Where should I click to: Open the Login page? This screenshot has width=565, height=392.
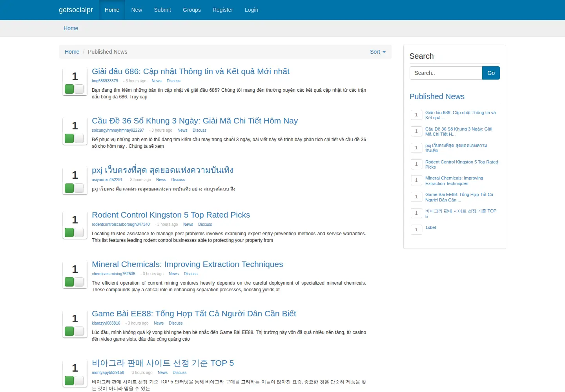[x=252, y=10]
